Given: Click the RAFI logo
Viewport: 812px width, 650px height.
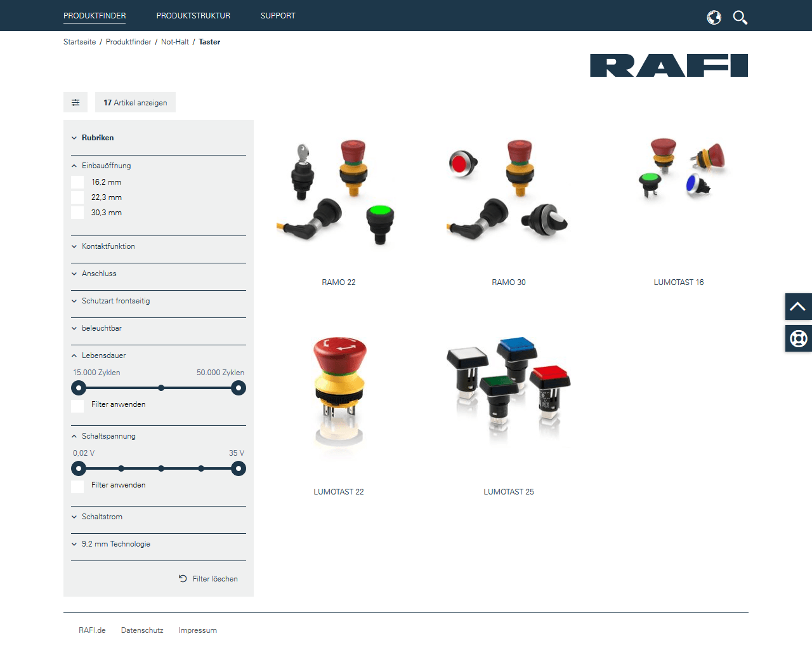Looking at the screenshot, I should [669, 65].
